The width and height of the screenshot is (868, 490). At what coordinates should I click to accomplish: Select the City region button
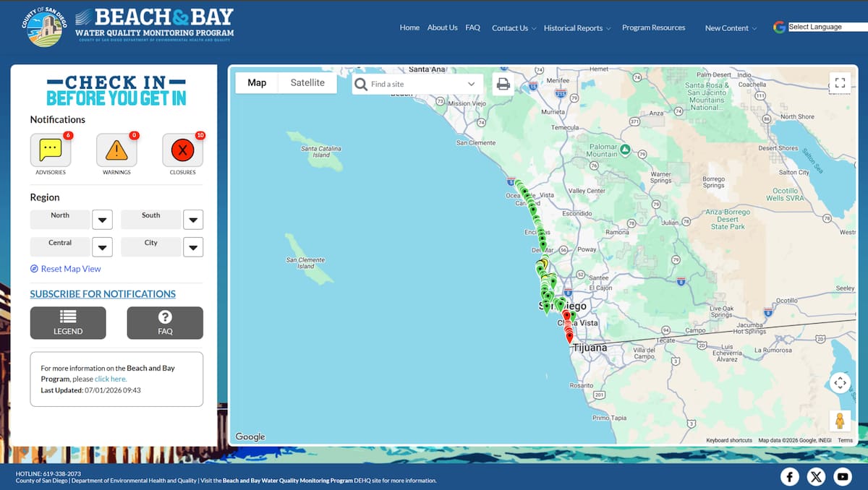pos(150,246)
